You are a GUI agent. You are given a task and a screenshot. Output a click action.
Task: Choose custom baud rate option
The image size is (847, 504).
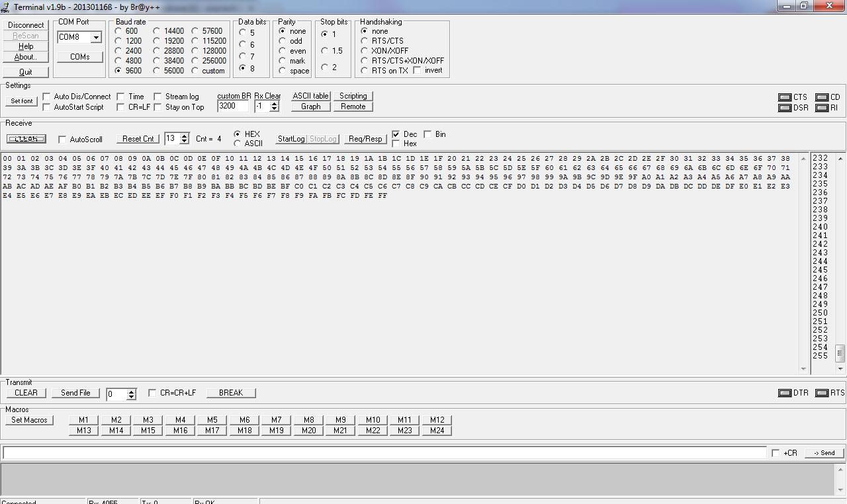click(x=195, y=71)
